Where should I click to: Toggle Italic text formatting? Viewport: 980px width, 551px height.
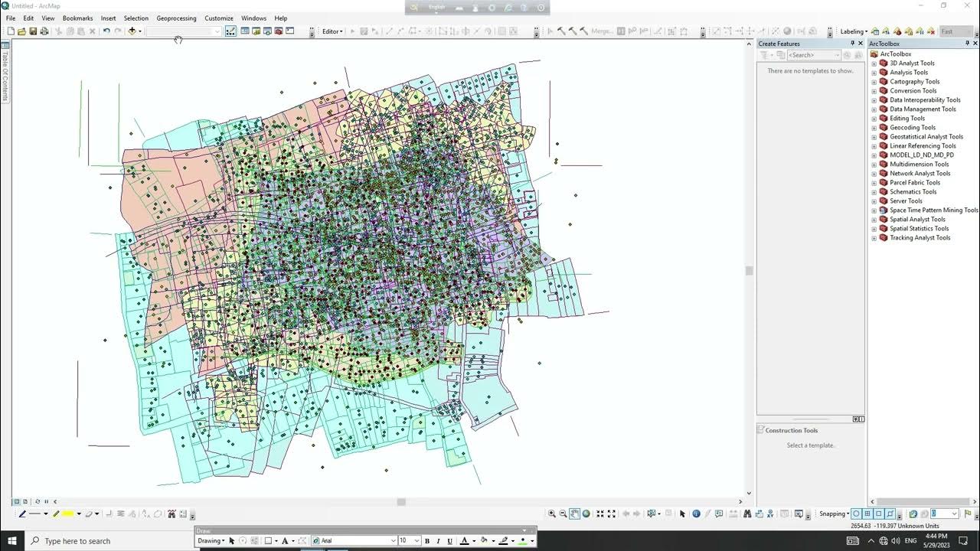439,541
